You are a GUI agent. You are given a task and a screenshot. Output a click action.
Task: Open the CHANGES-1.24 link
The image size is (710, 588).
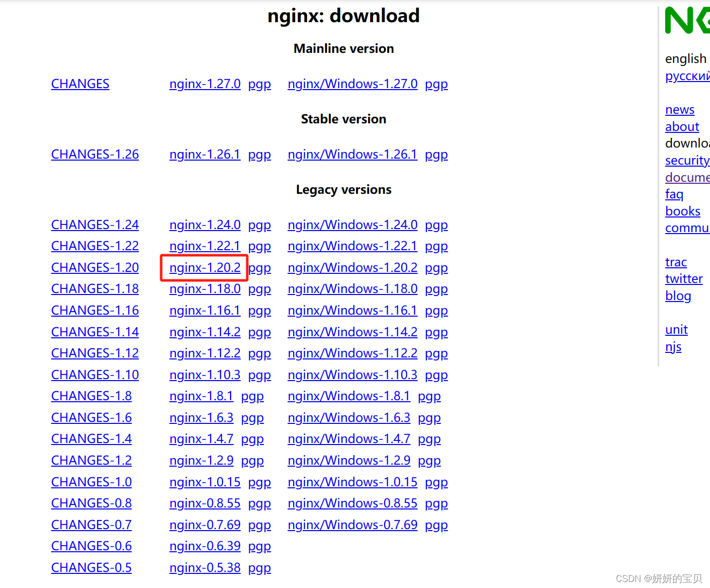click(95, 225)
